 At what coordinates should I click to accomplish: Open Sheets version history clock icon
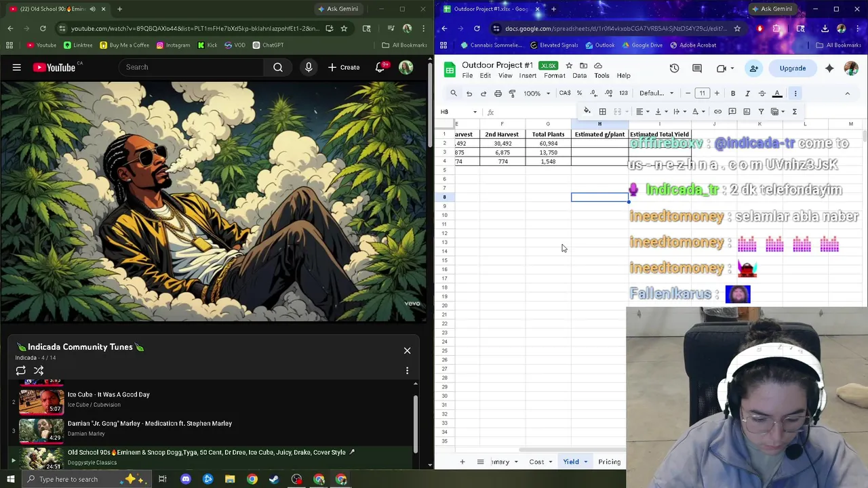click(674, 68)
